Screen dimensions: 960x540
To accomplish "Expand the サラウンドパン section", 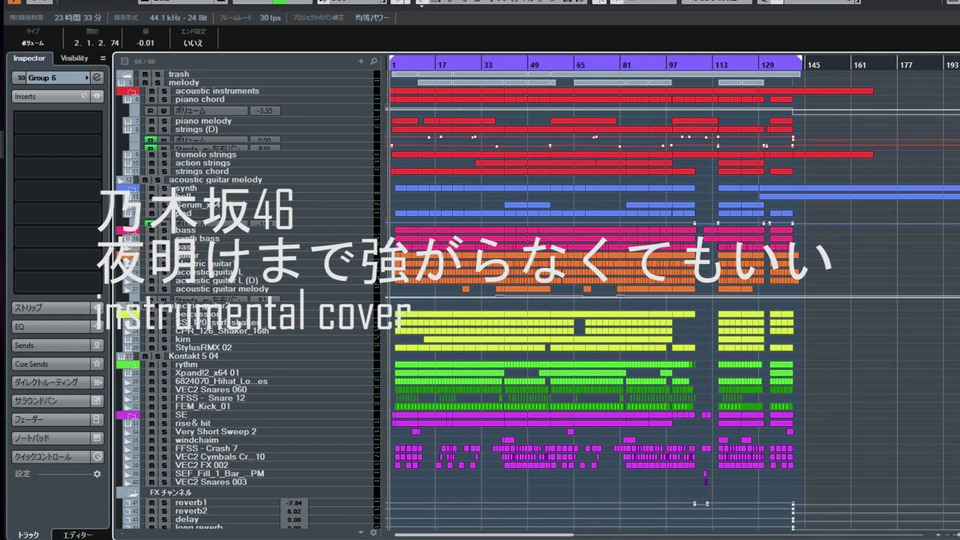I will point(52,401).
